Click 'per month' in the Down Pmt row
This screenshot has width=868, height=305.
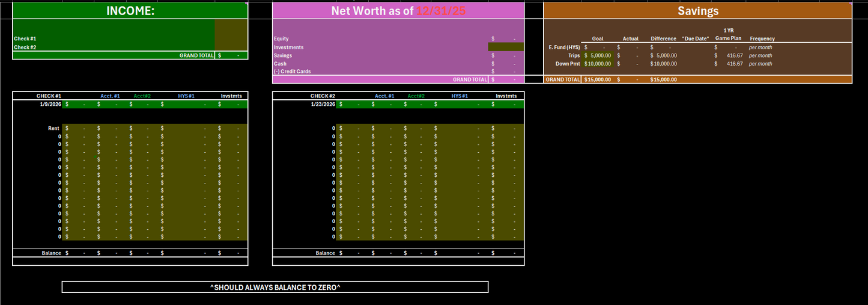tap(760, 63)
